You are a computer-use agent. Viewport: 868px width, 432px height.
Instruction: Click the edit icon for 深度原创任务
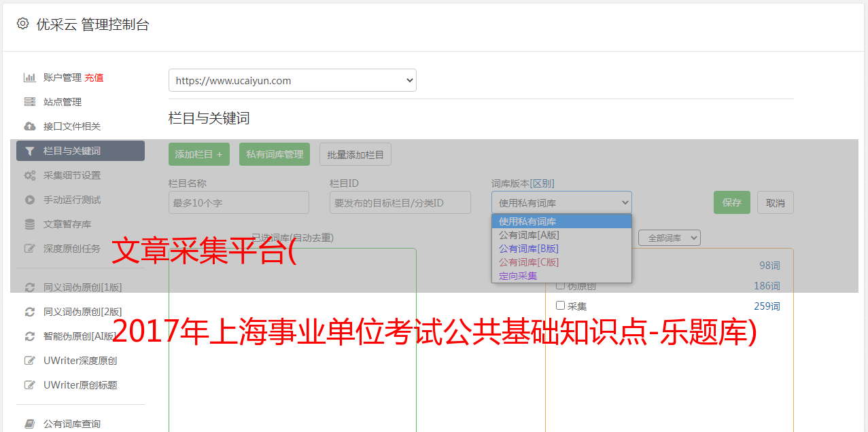[30, 249]
